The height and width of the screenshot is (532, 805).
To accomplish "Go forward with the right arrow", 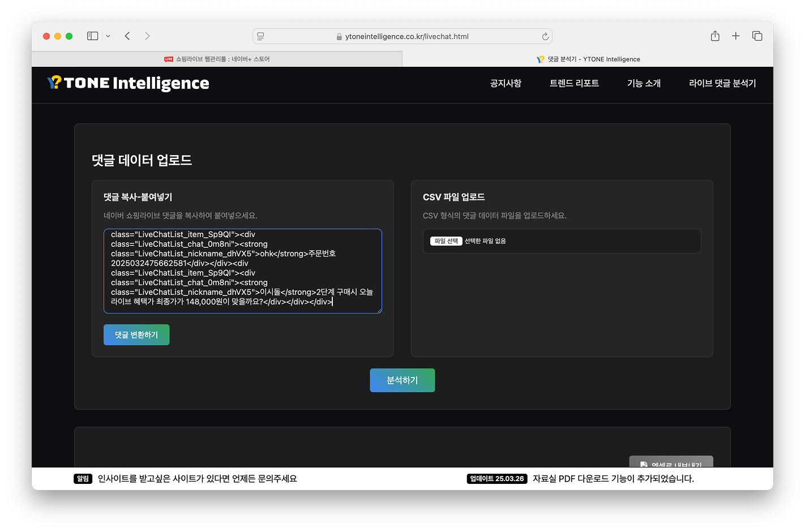I will coord(147,36).
